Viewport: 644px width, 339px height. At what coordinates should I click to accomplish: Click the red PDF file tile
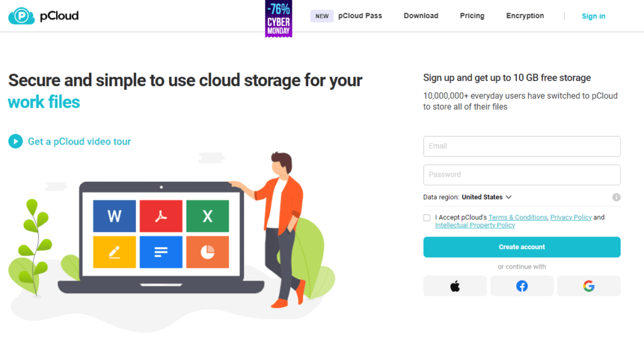pyautogui.click(x=161, y=216)
